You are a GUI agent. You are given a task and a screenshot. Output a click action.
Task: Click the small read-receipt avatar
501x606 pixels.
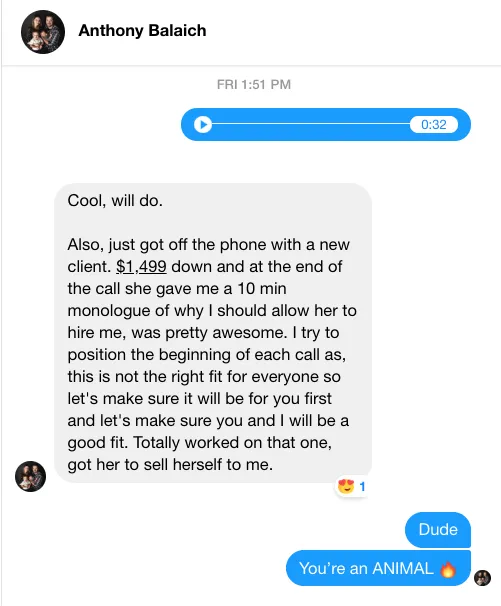pyautogui.click(x=482, y=578)
